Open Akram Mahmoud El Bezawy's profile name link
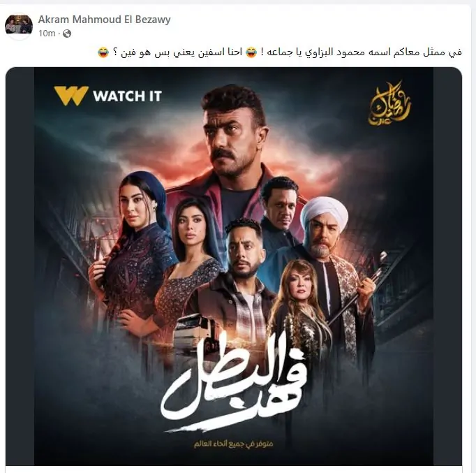 click(x=104, y=20)
